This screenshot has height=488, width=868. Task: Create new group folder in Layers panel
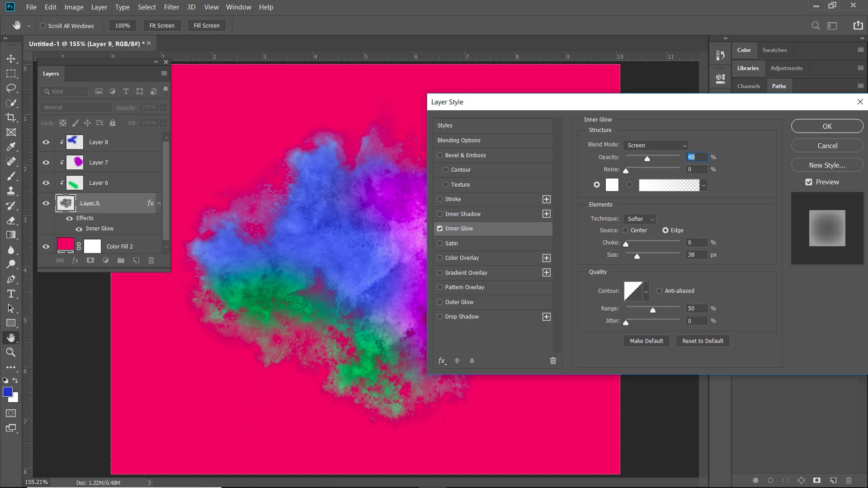(121, 260)
